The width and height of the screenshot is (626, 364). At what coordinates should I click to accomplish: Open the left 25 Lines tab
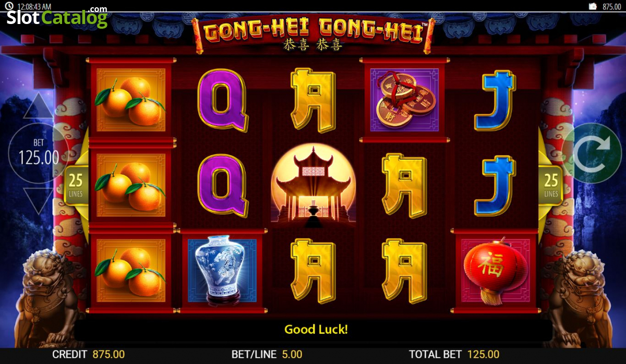point(76,186)
